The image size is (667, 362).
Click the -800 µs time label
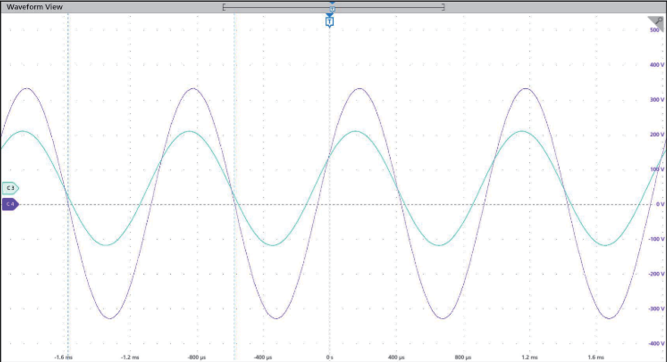pos(197,357)
